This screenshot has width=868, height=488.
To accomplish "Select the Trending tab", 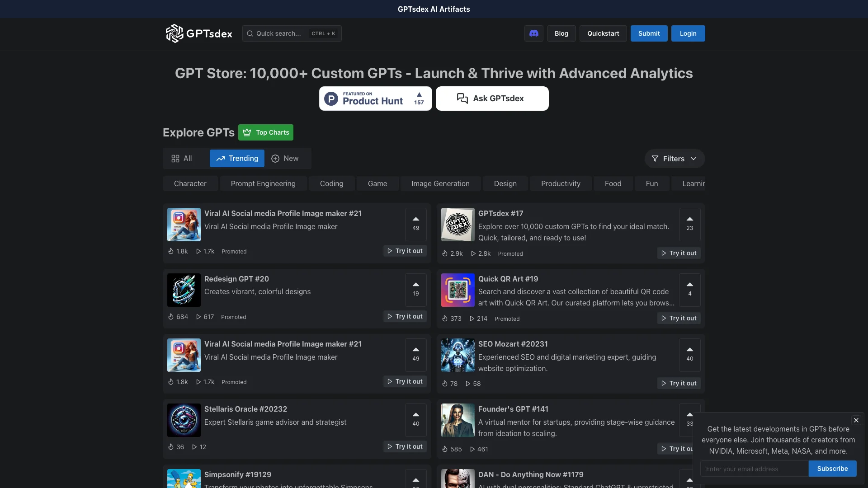I will pyautogui.click(x=237, y=159).
